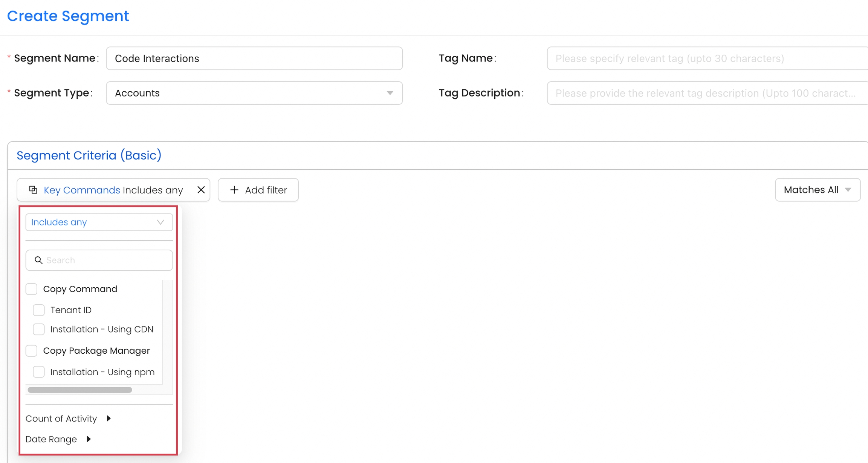Image resolution: width=868 pixels, height=463 pixels.
Task: Click the horizontal scrollbar in options list
Action: coord(80,390)
